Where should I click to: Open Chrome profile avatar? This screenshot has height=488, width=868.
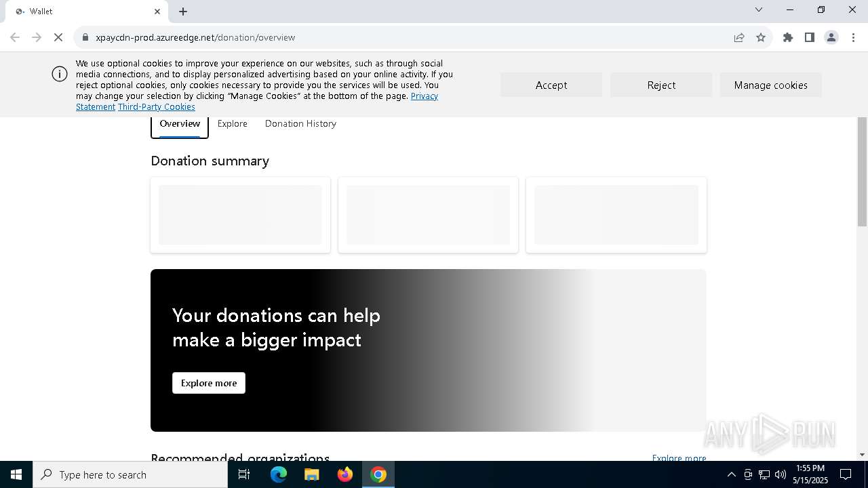coord(831,37)
